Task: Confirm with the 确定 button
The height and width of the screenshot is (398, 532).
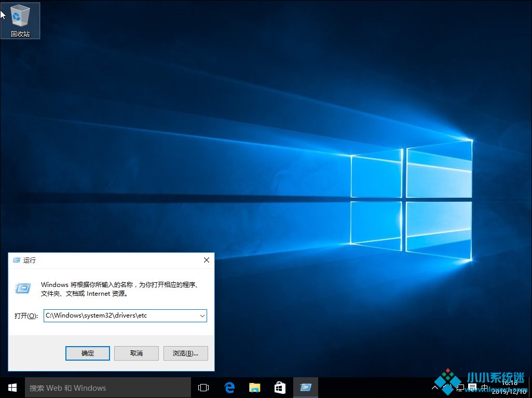Action: point(88,353)
